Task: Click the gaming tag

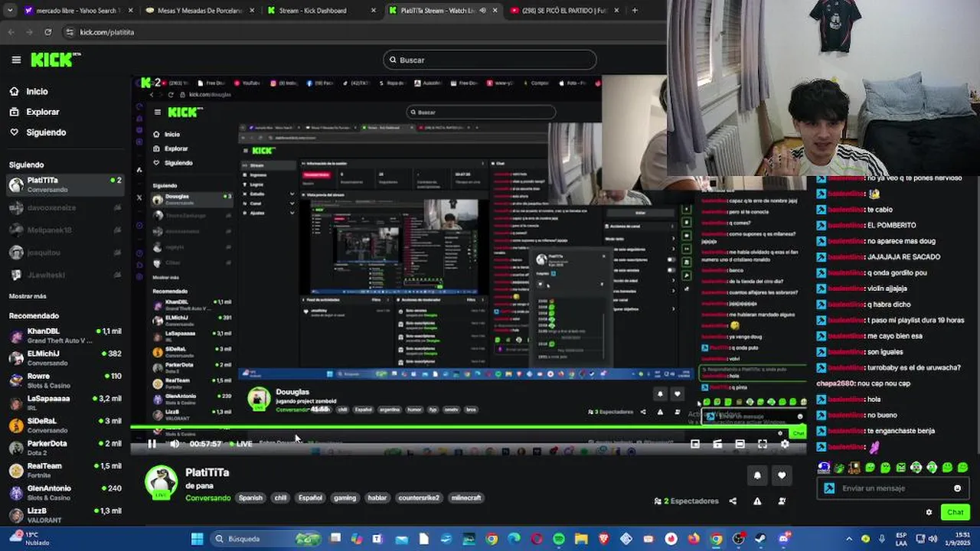Action: tap(345, 497)
